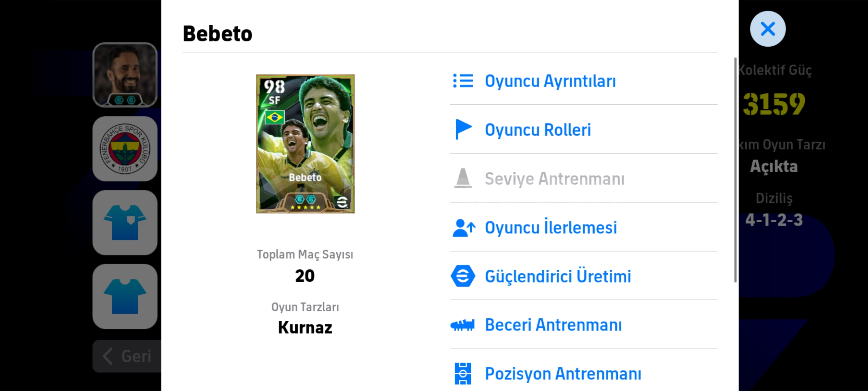Select Oyuncu İlerlemesi option

coord(551,228)
